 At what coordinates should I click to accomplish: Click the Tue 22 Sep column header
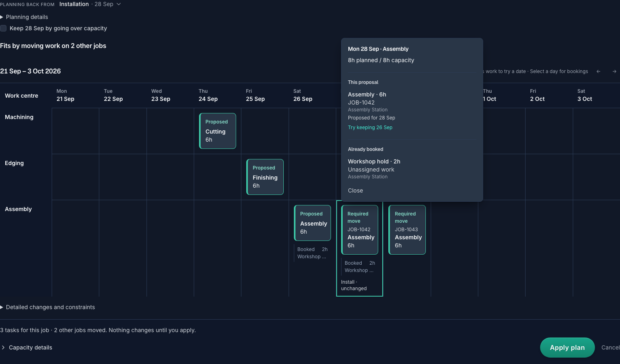pos(113,95)
